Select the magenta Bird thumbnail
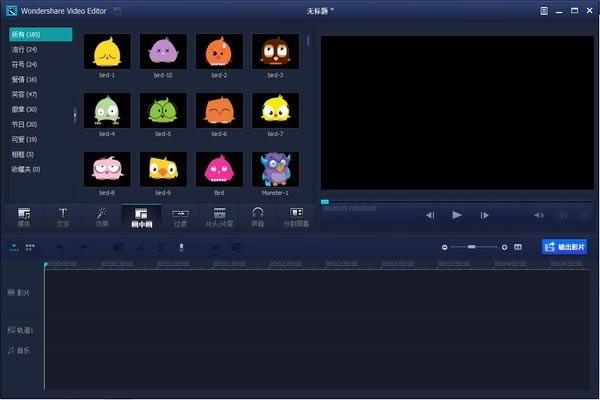 click(x=219, y=169)
